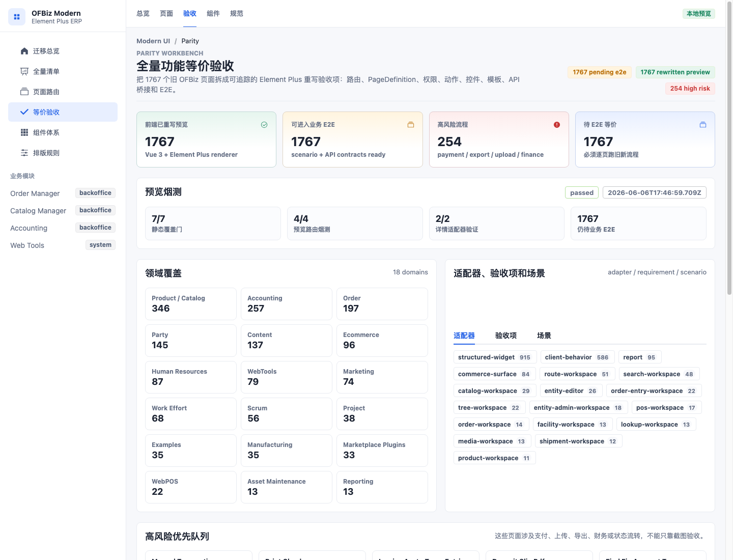Click the Modern UI breadcrumb link
Image resolution: width=733 pixels, height=560 pixels.
[153, 41]
